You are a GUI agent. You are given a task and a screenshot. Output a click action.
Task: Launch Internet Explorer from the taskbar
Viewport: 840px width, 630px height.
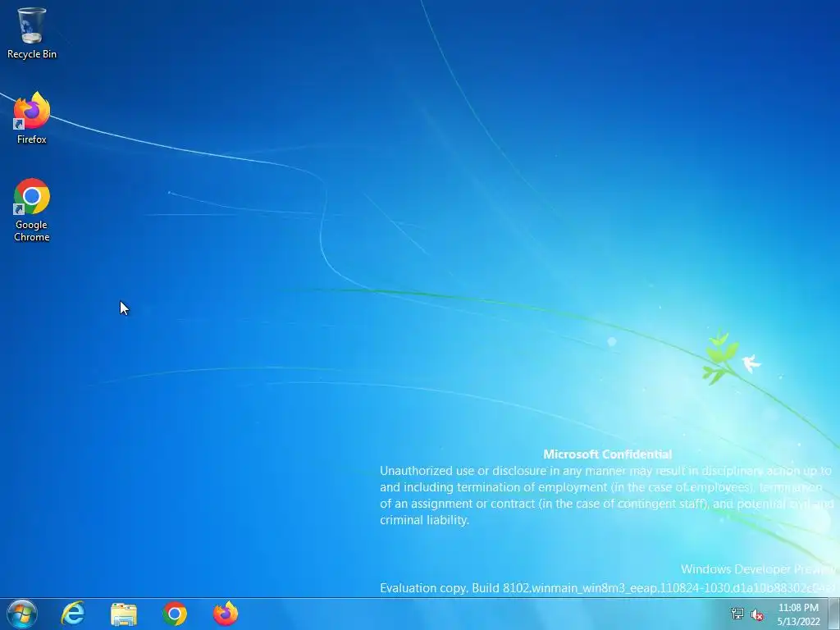pos(73,614)
